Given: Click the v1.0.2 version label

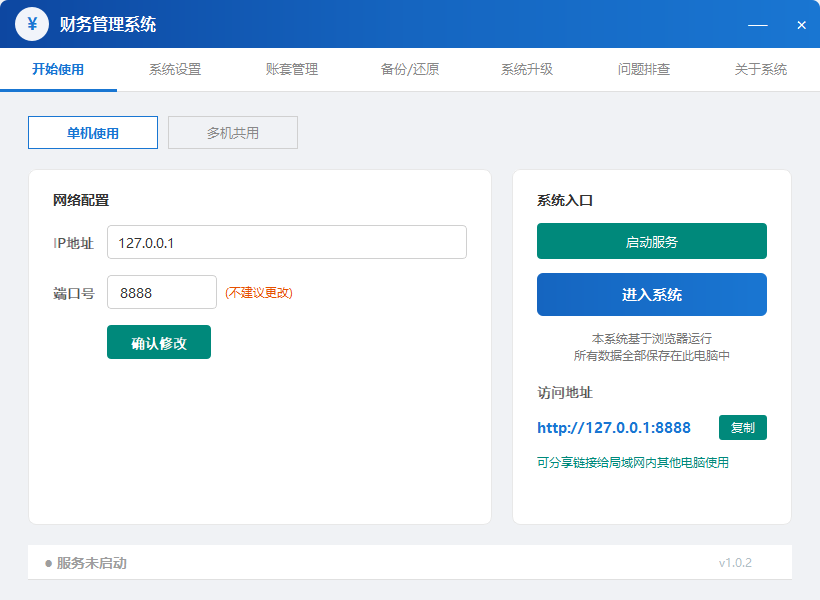Looking at the screenshot, I should click(735, 563).
